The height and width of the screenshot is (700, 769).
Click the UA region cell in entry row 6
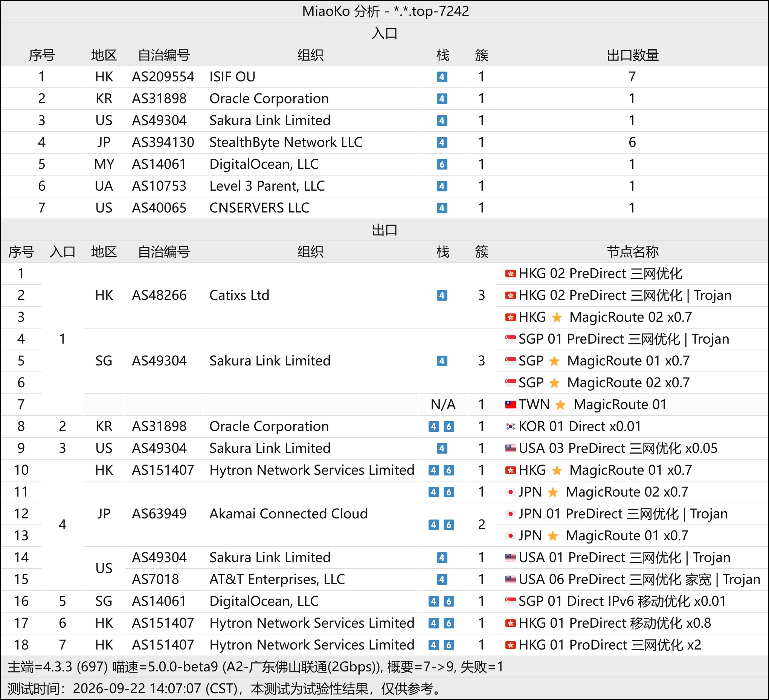[x=104, y=186]
